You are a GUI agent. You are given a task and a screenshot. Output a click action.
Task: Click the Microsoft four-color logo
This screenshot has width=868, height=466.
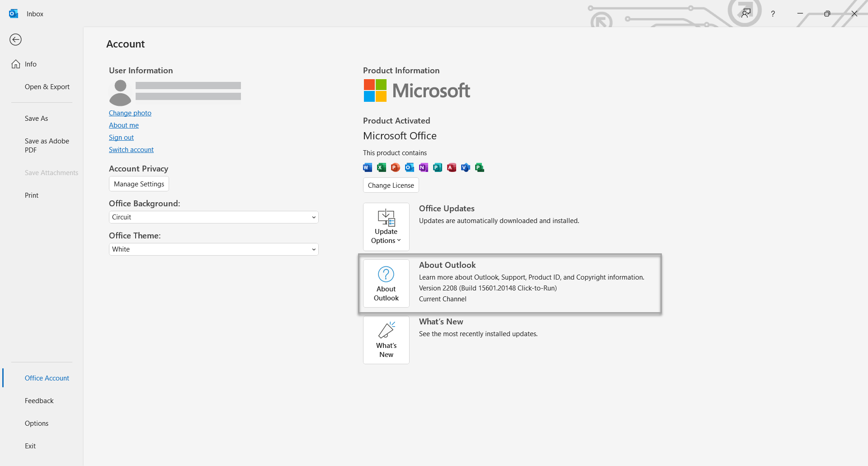(x=375, y=90)
